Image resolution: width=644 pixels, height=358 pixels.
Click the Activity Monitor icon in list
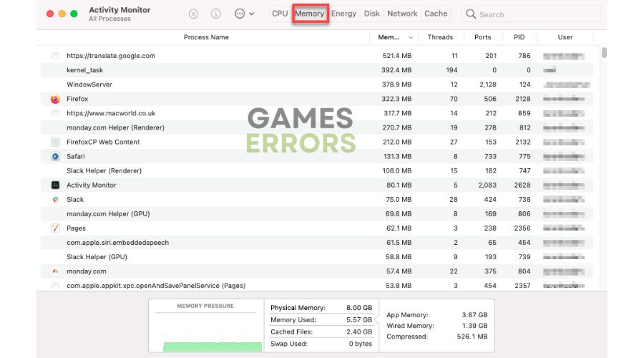click(x=55, y=185)
